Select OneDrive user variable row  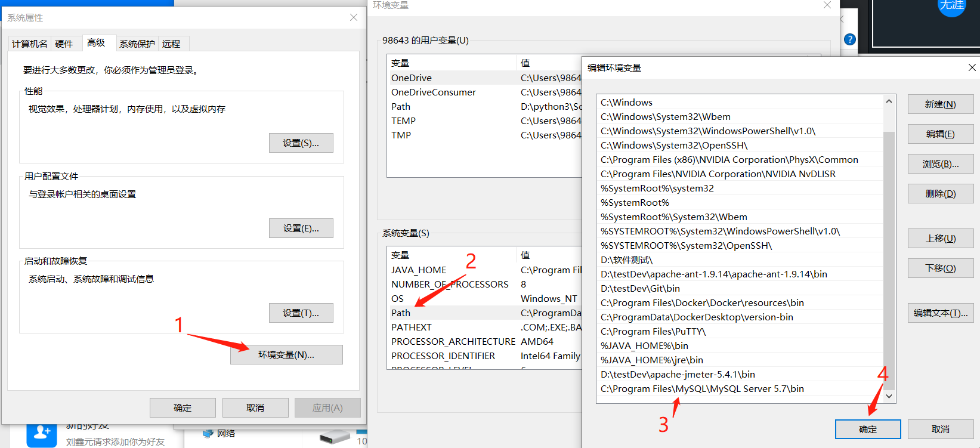click(x=484, y=78)
